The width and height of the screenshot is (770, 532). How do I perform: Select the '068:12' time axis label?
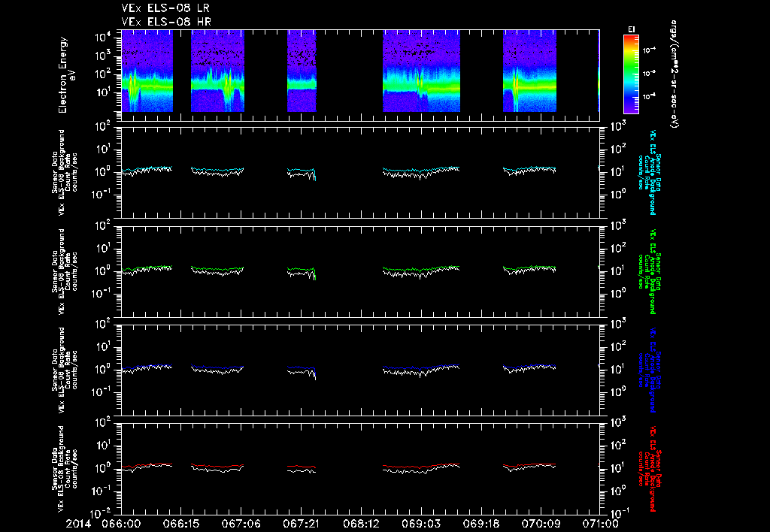pyautogui.click(x=360, y=524)
